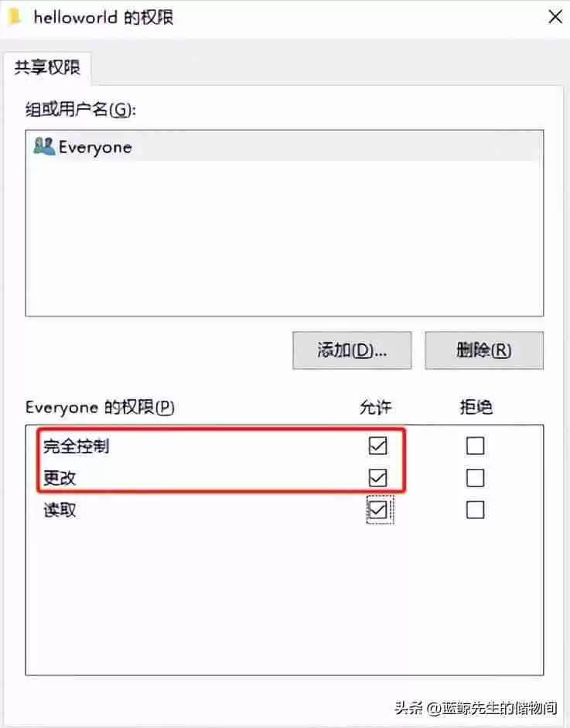
Task: Uncheck 允许 permission for 更改
Action: click(x=377, y=477)
